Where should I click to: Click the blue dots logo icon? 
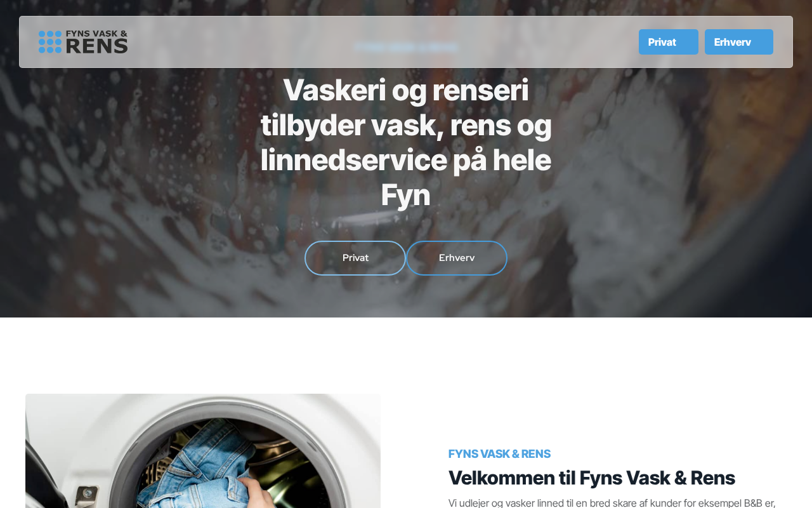coord(50,42)
